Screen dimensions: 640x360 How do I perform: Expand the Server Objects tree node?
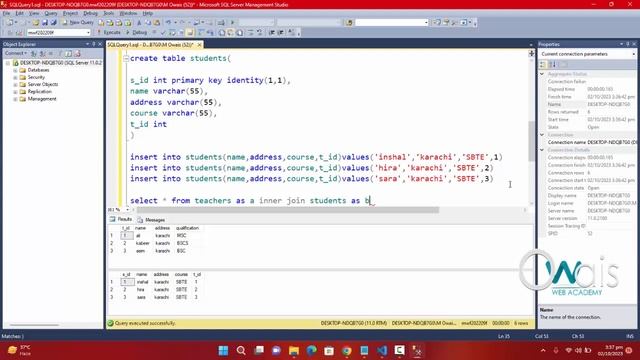pyautogui.click(x=15, y=84)
